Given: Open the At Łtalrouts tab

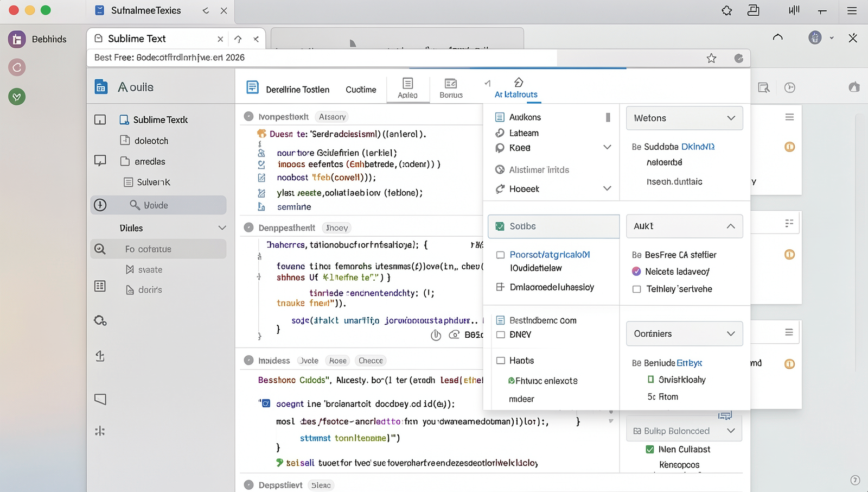Looking at the screenshot, I should [x=516, y=88].
